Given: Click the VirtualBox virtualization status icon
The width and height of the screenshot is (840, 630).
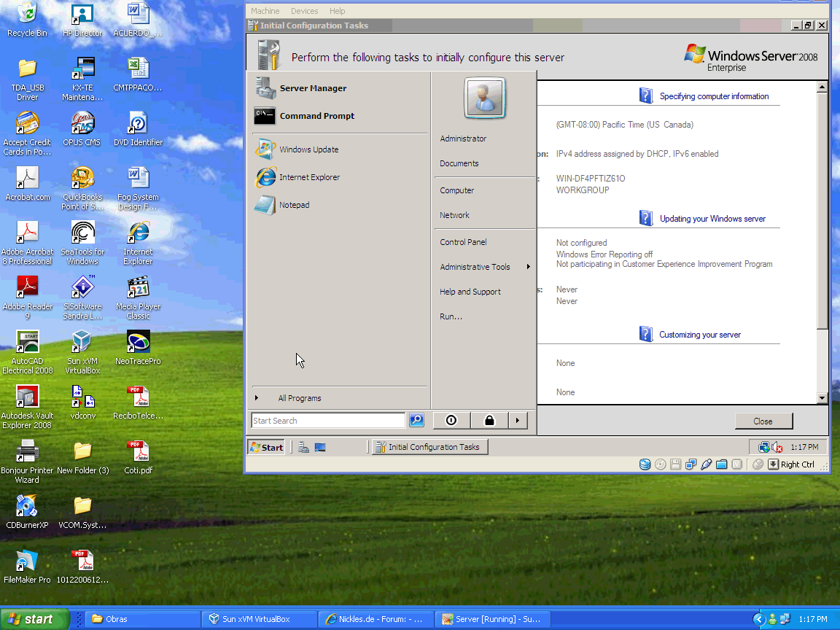Looking at the screenshot, I should [737, 464].
